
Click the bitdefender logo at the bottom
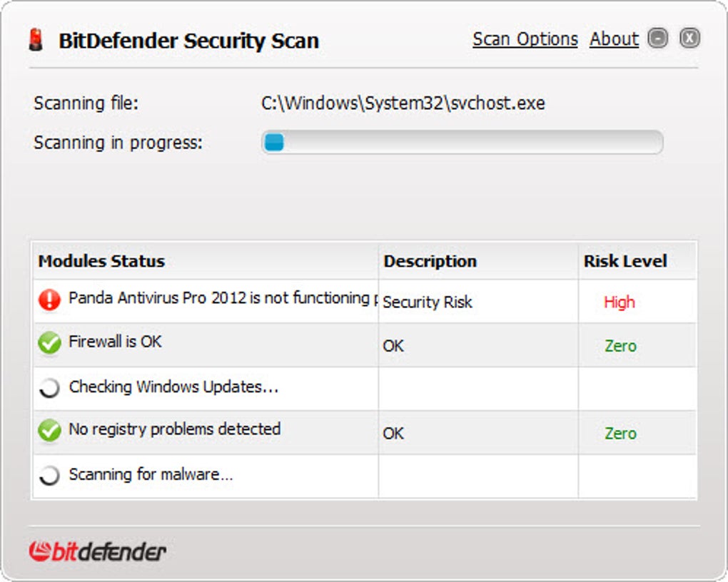click(96, 550)
